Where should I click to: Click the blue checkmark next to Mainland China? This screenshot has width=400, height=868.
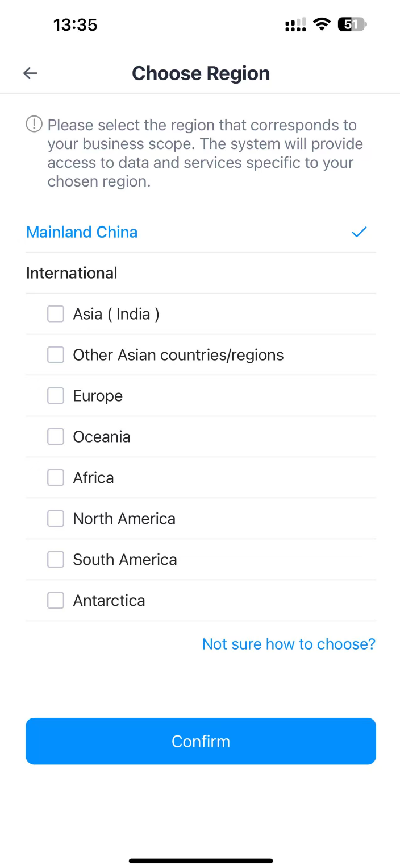point(359,232)
